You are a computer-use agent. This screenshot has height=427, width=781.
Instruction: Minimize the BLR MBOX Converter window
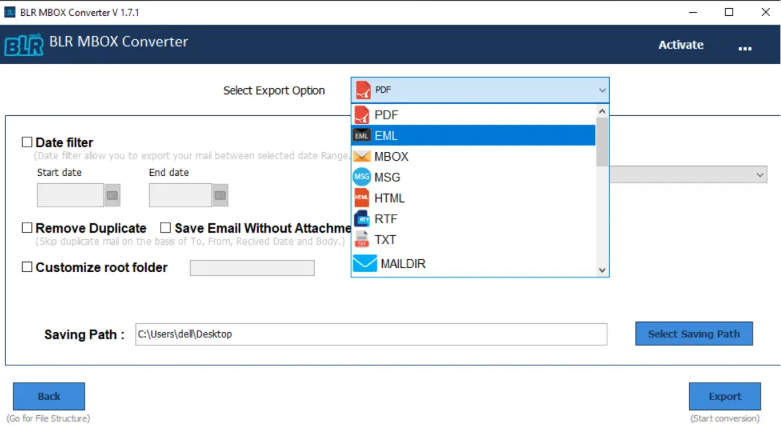click(693, 12)
